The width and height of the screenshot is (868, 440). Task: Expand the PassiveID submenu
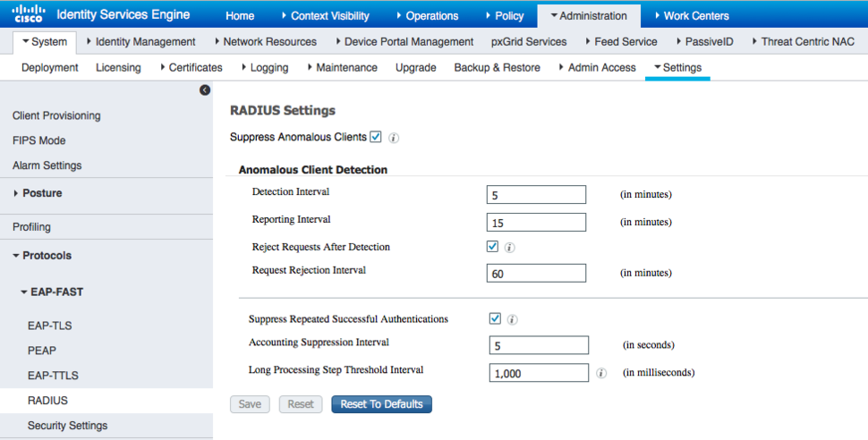point(705,41)
